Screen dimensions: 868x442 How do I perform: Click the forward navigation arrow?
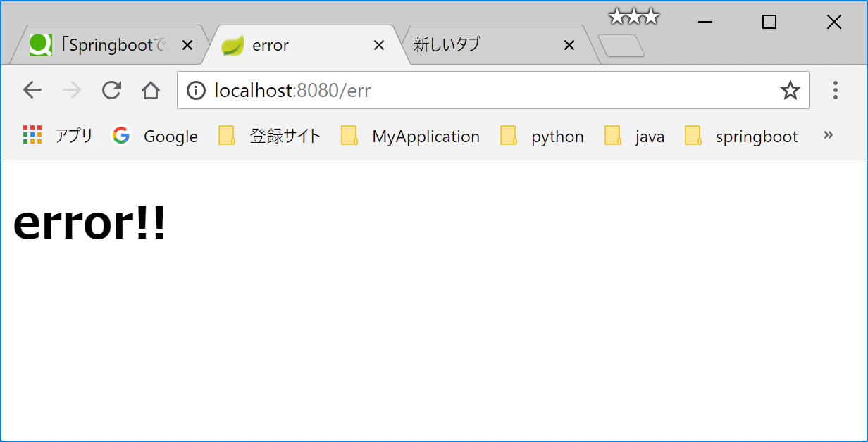click(72, 90)
